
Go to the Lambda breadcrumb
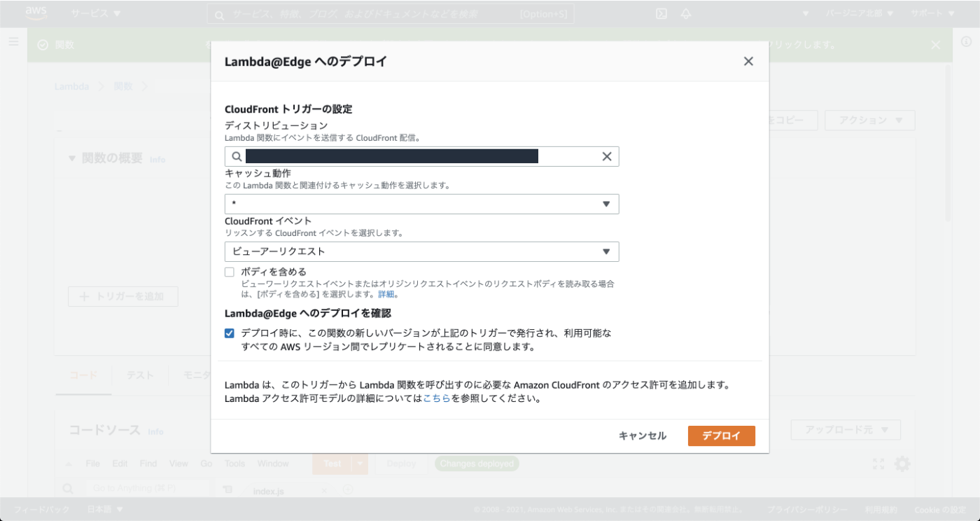point(72,86)
